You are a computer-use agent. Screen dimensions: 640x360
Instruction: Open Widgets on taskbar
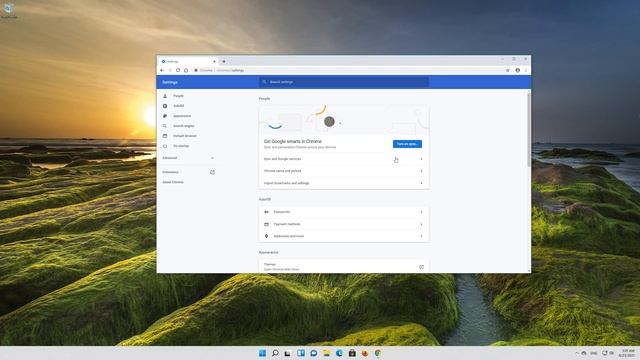301,353
